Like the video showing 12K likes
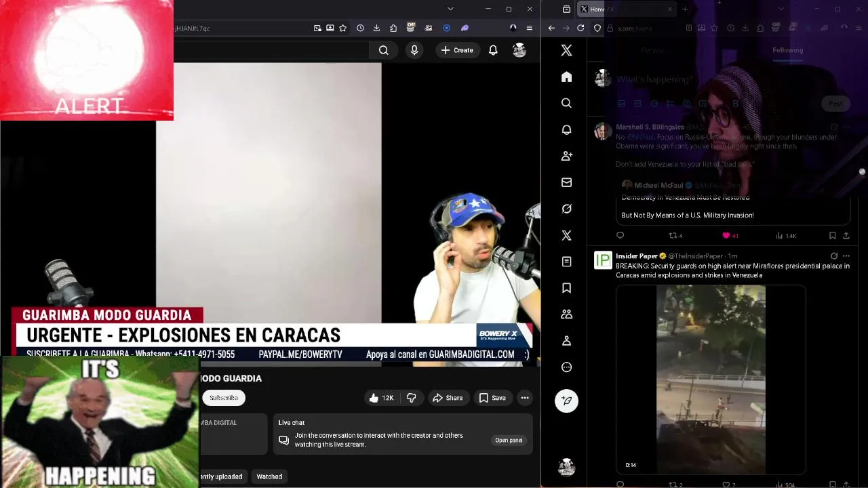 [x=381, y=398]
